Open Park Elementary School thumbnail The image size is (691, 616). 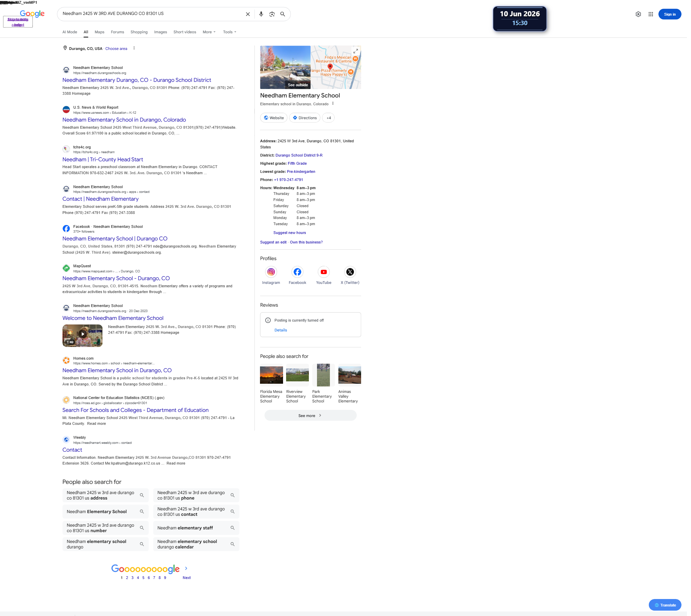pyautogui.click(x=323, y=375)
